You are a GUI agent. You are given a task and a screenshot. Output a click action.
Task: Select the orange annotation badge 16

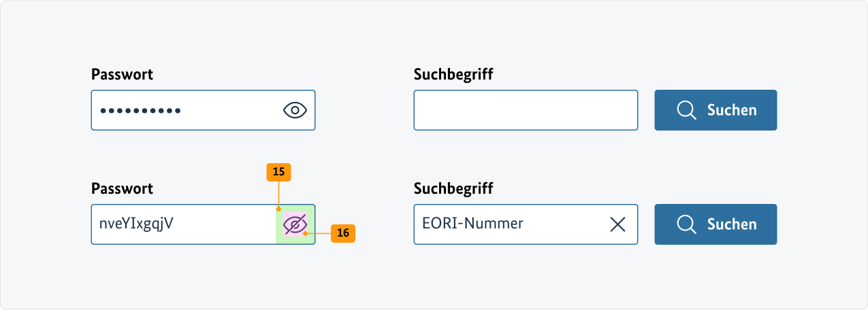point(343,233)
